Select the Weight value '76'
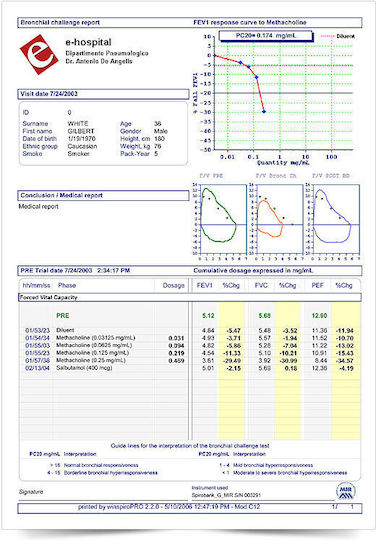Screen dimensions: 376x540 click(158, 146)
